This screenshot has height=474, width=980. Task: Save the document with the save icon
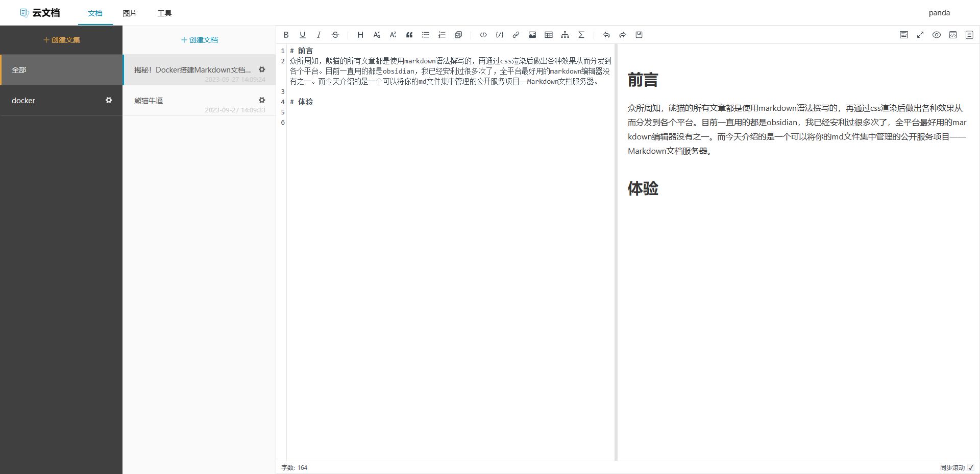(639, 35)
